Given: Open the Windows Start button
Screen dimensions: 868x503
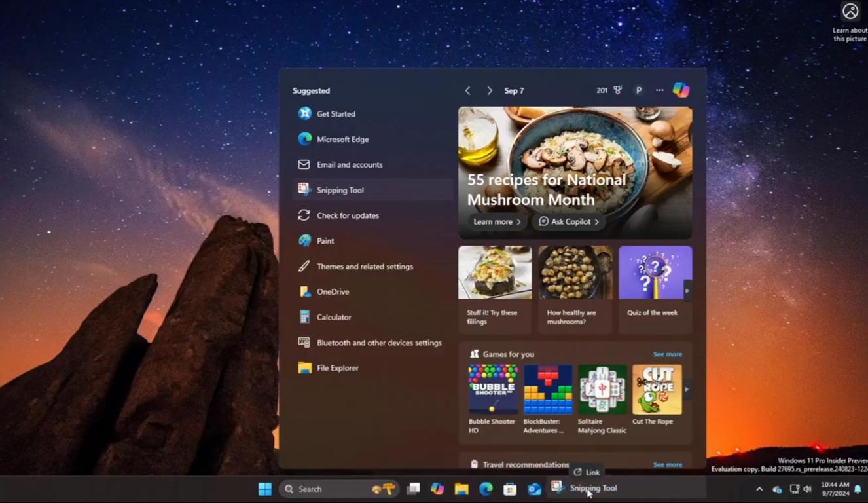Looking at the screenshot, I should click(x=264, y=489).
